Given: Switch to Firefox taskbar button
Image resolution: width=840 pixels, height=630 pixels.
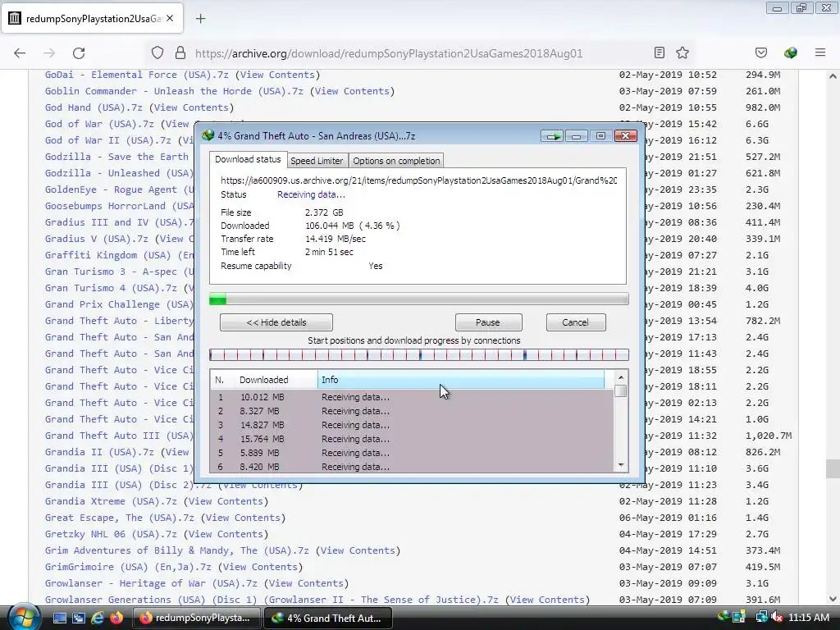Looking at the screenshot, I should click(x=196, y=618).
